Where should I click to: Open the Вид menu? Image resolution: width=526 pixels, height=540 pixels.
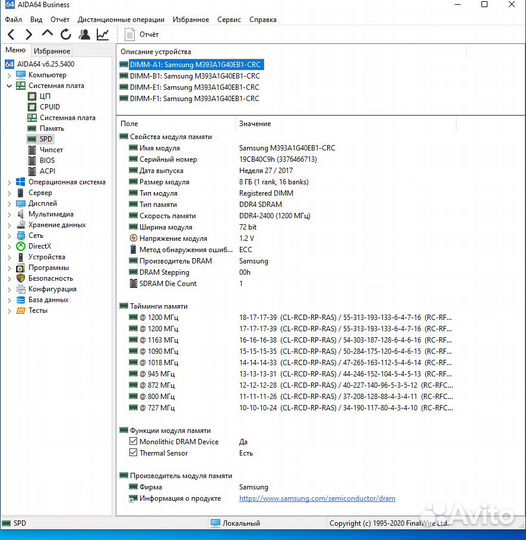pyautogui.click(x=36, y=20)
